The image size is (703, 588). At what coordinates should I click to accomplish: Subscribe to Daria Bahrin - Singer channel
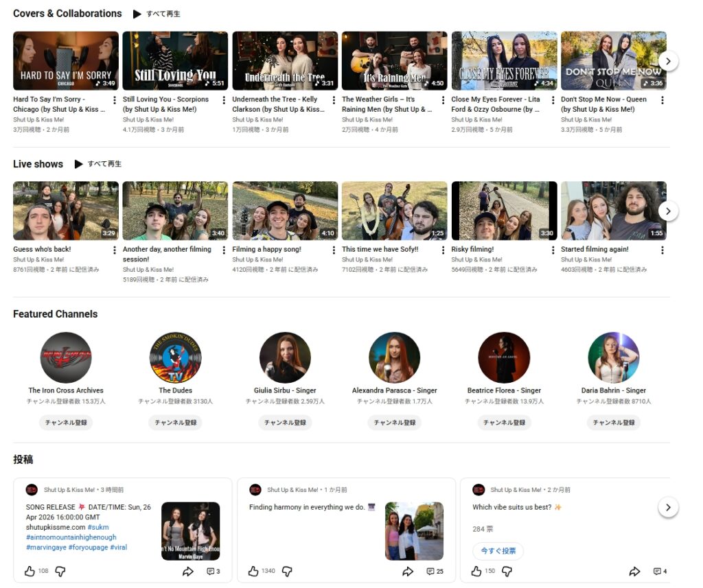(613, 423)
